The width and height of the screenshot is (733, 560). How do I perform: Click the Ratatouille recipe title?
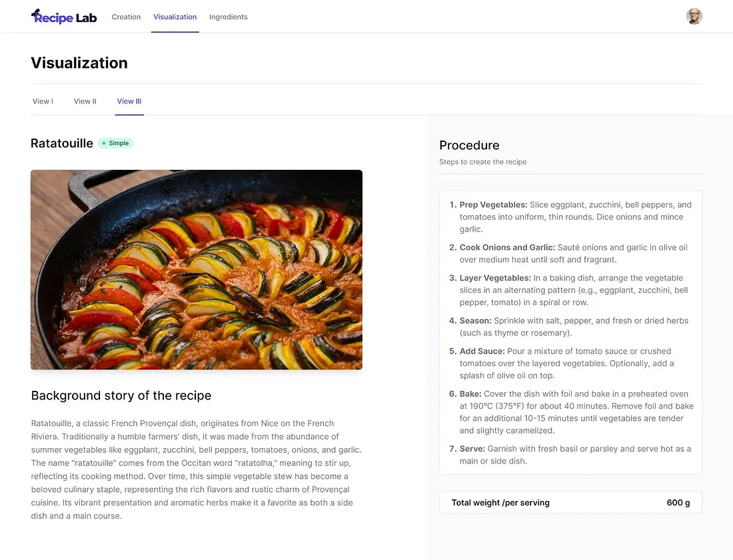click(62, 143)
